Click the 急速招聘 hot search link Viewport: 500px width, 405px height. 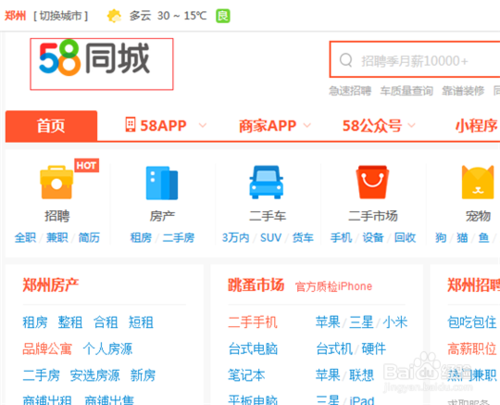pyautogui.click(x=350, y=91)
